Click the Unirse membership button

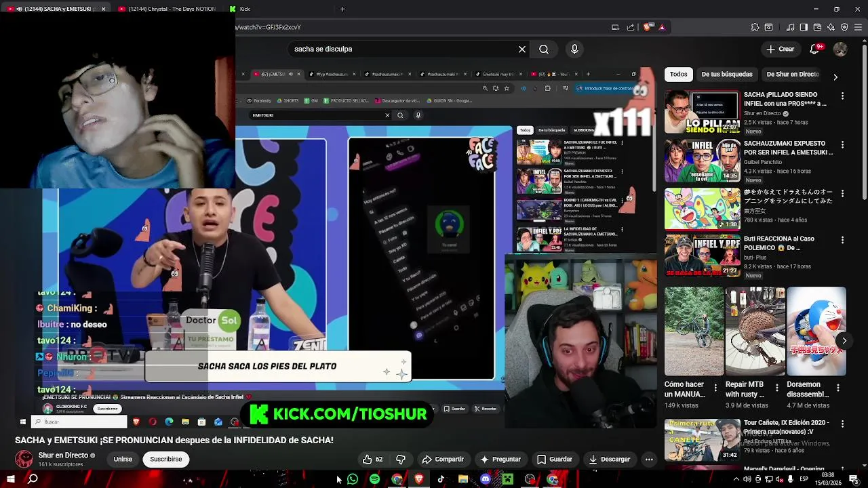coord(123,460)
